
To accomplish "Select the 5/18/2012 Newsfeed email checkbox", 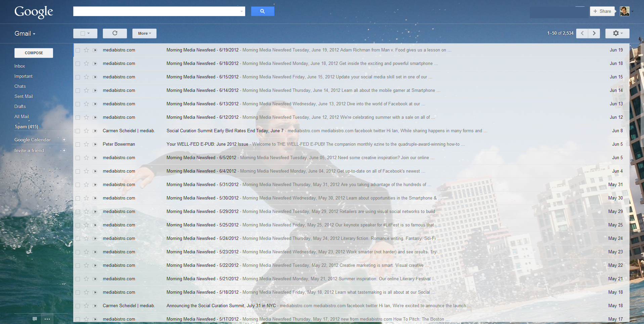I will (x=78, y=292).
